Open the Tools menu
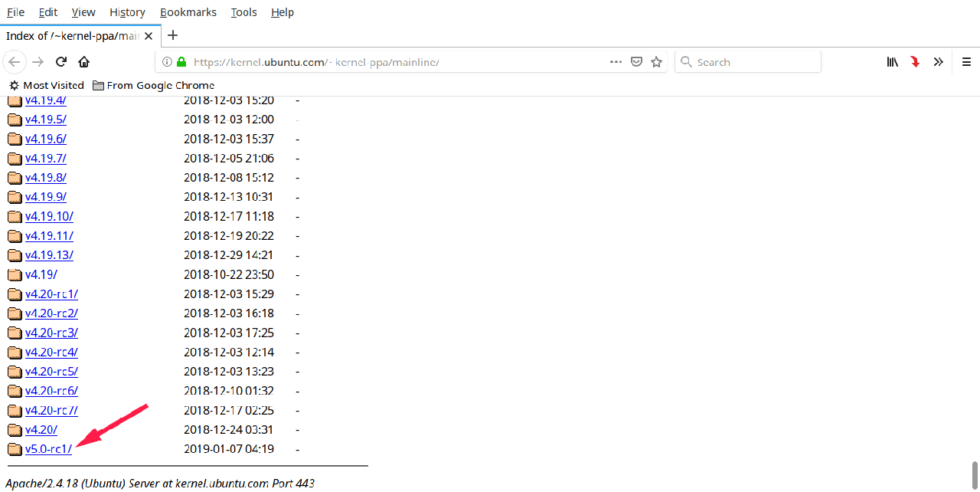 [x=243, y=12]
